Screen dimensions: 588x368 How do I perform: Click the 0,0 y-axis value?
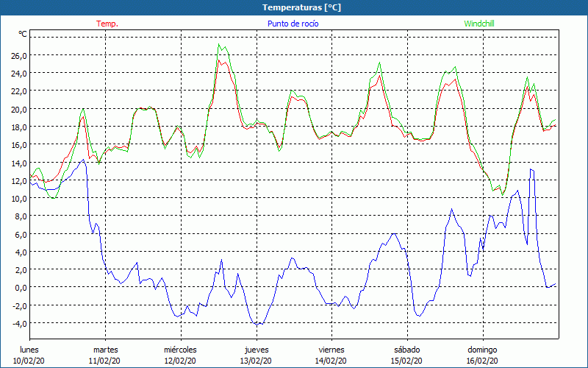click(21, 288)
